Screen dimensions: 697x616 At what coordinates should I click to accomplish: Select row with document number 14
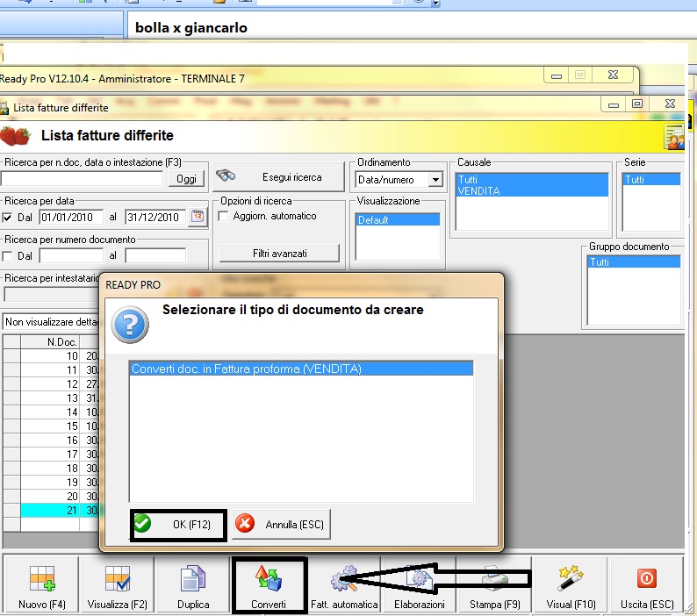point(50,412)
